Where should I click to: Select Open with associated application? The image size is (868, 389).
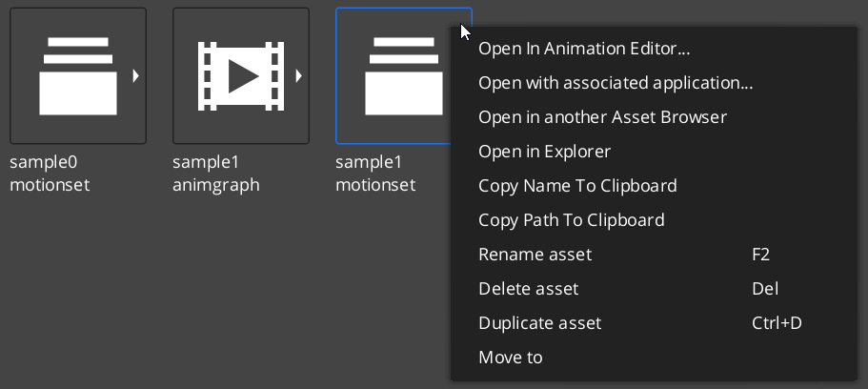(616, 83)
